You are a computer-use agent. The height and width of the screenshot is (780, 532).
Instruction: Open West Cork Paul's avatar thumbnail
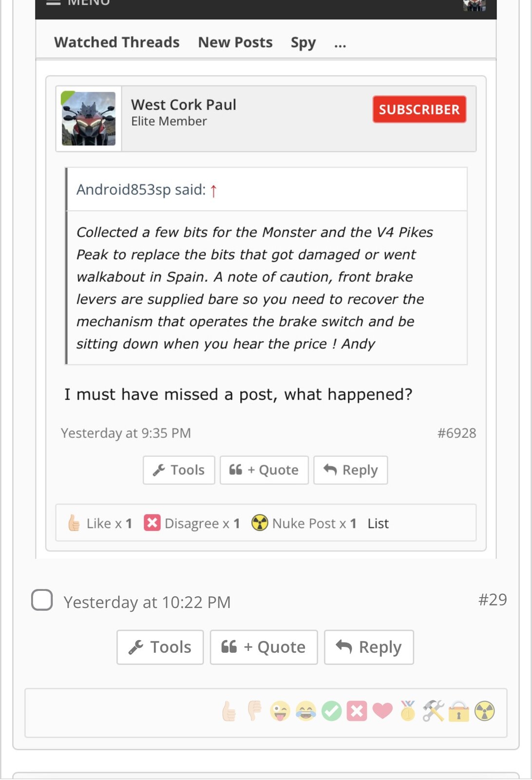(89, 118)
